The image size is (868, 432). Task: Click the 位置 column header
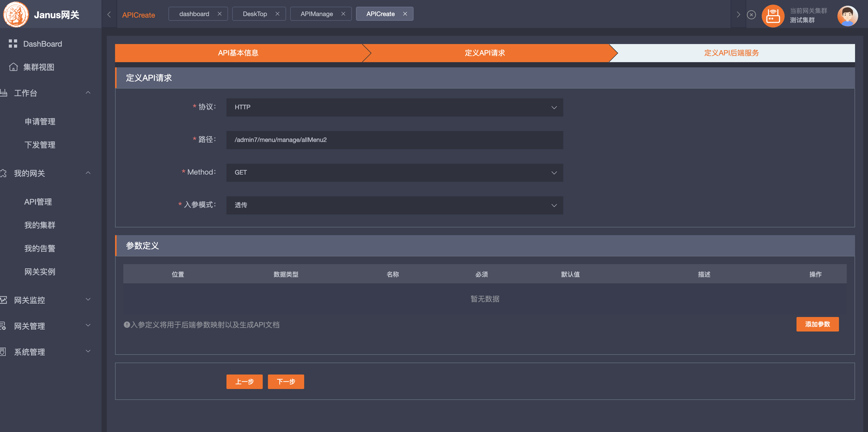click(x=178, y=274)
